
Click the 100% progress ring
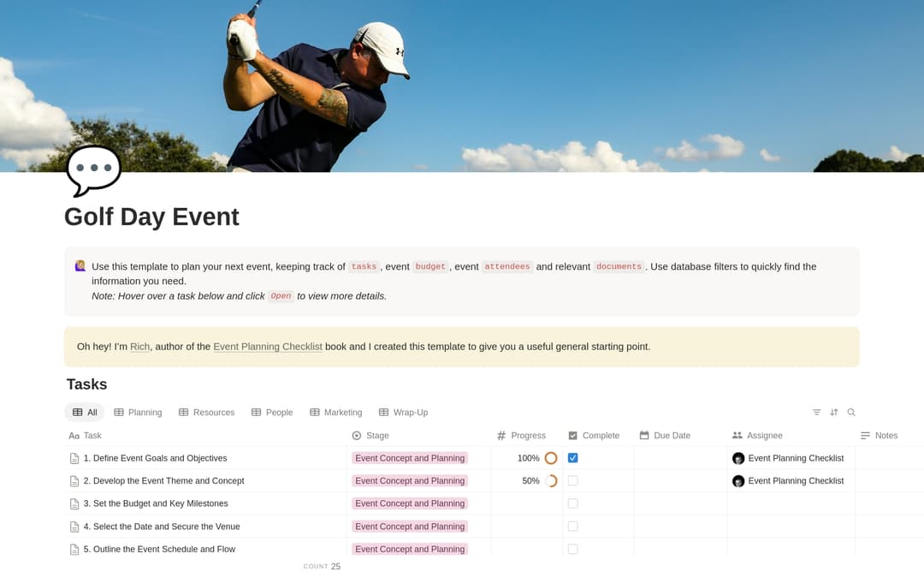(551, 459)
